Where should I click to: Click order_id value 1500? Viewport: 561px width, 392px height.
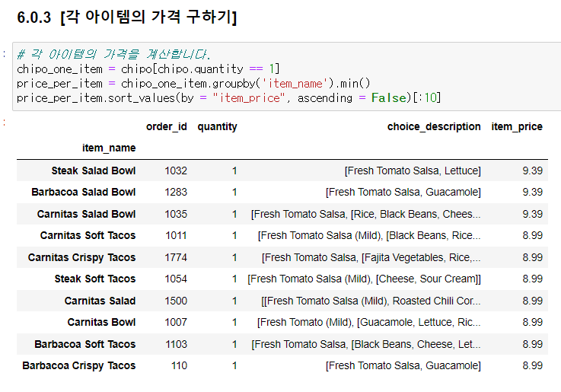(176, 301)
